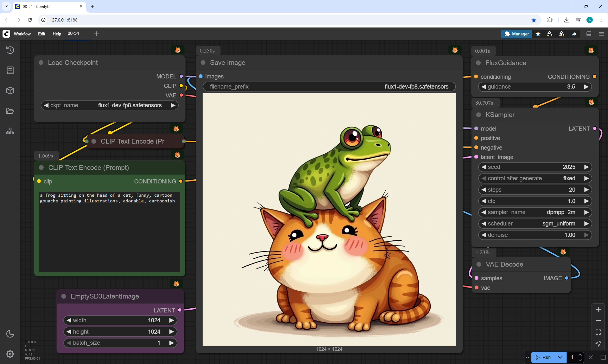Collapse the KSampler node using dot

(478, 115)
